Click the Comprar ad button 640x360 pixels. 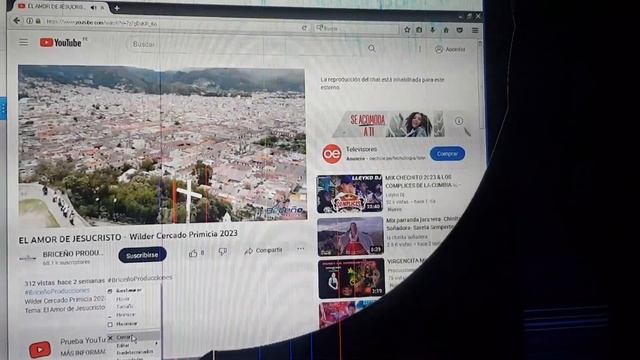coord(447,154)
